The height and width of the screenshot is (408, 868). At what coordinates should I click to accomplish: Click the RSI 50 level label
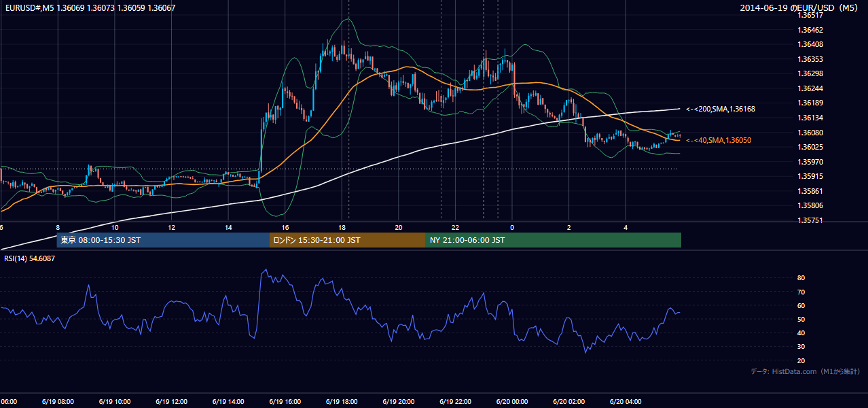pos(801,319)
